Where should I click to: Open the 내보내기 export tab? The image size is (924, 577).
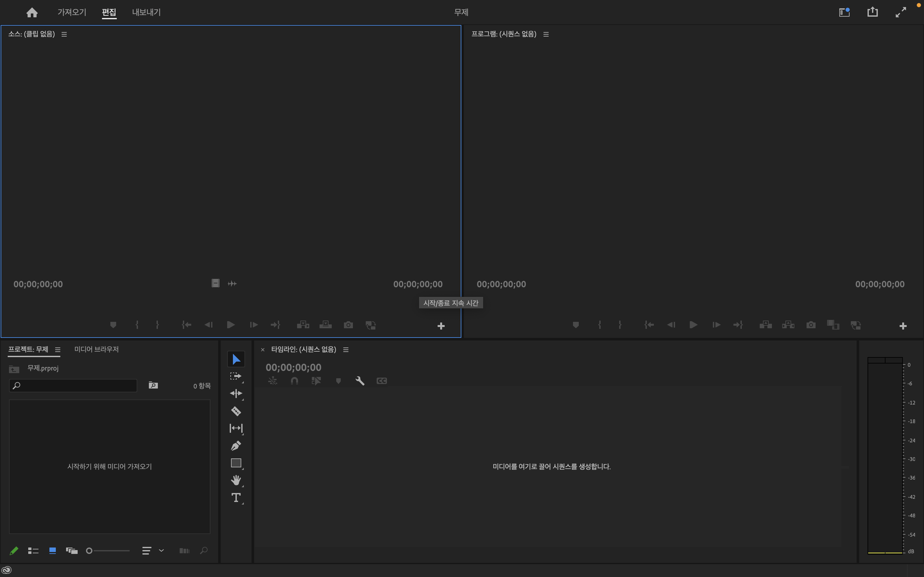[146, 12]
